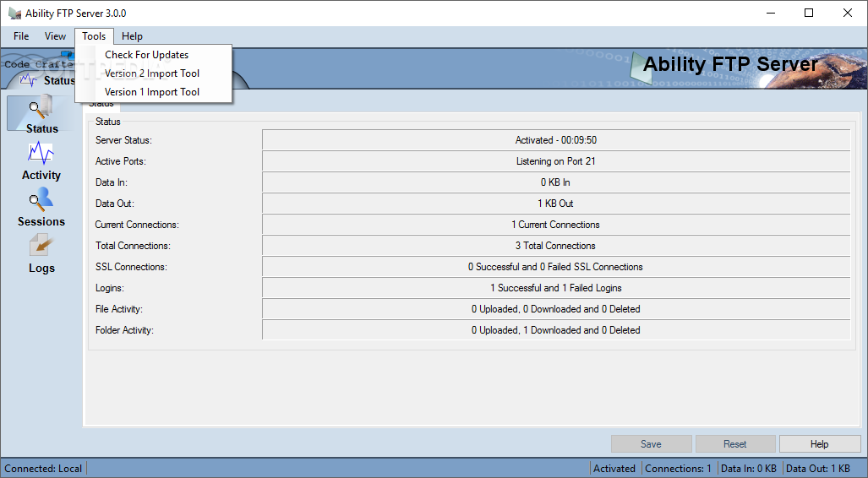Select the '0 KB In' value

556,182
